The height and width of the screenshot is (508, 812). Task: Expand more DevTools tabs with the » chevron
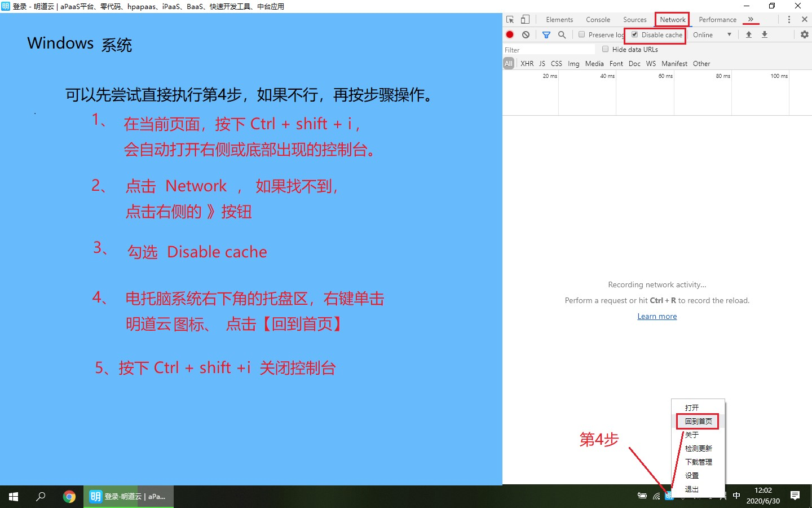pyautogui.click(x=751, y=19)
